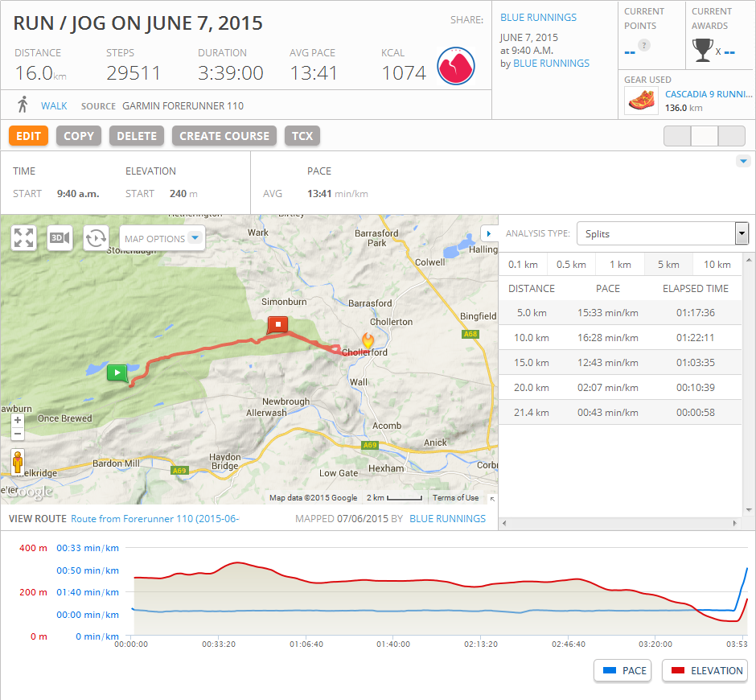Select the 10 km splits tab
This screenshot has width=756, height=700.
click(717, 265)
